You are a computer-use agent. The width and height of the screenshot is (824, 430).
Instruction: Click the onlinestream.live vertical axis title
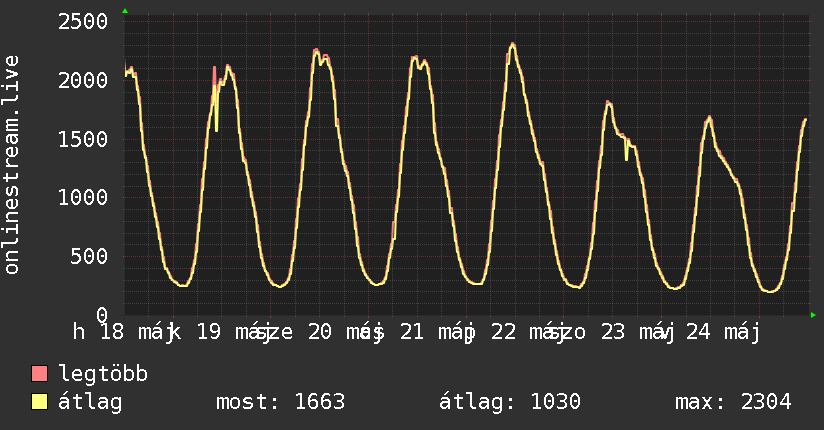pos(11,165)
